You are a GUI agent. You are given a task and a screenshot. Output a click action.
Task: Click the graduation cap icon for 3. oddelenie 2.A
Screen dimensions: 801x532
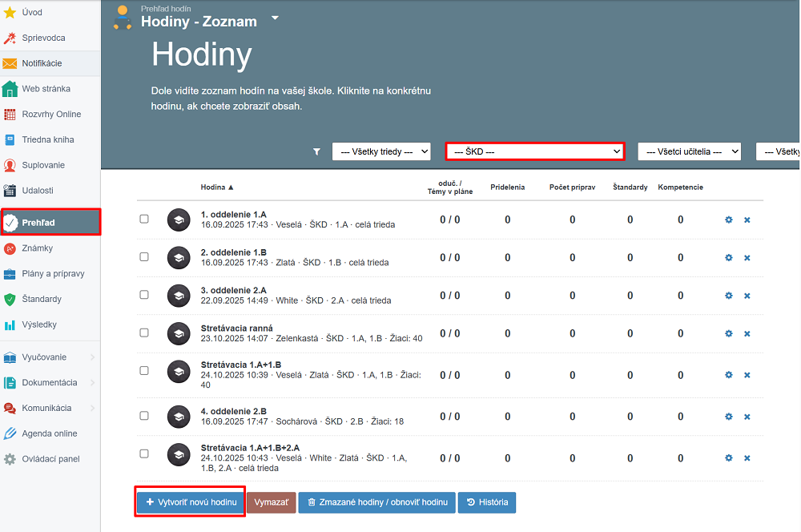(x=179, y=296)
